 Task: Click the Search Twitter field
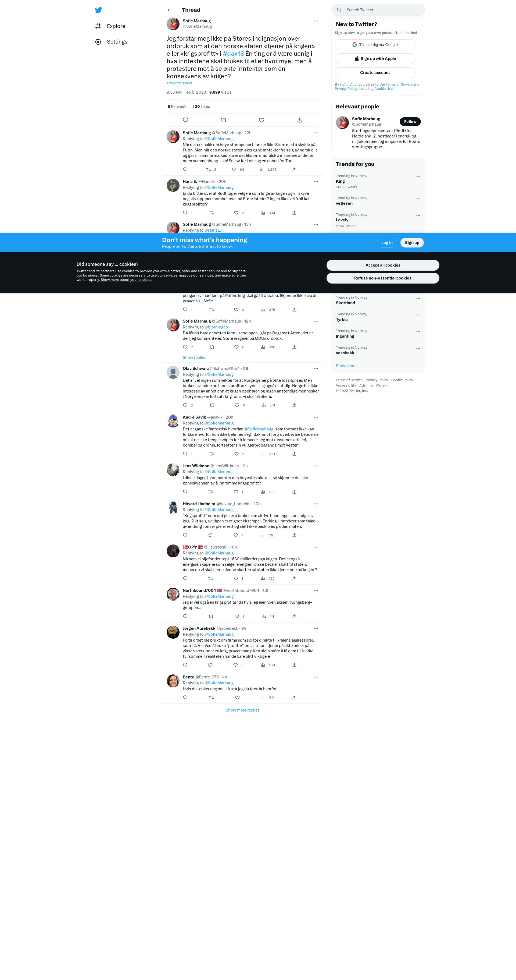pos(378,10)
